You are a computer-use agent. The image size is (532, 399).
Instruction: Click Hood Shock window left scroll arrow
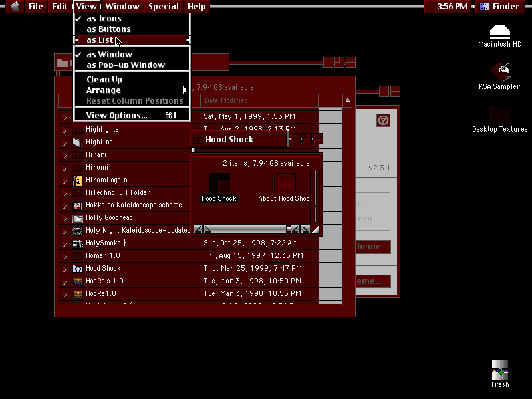coord(198,229)
